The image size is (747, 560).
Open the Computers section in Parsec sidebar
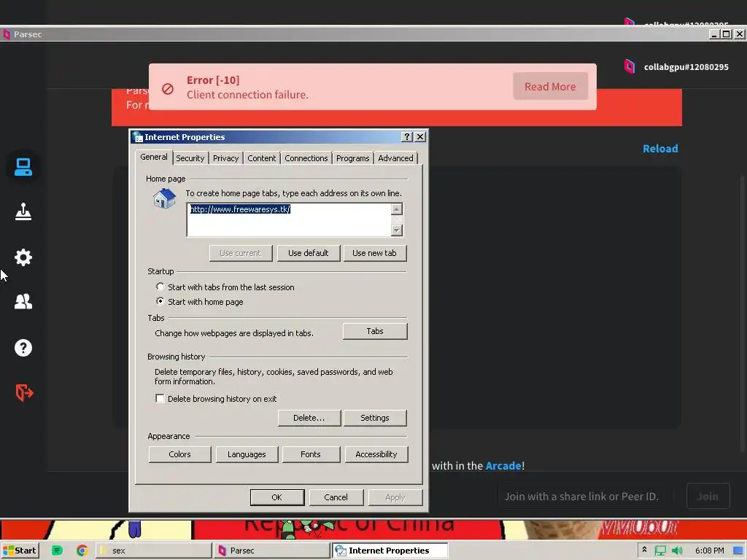23,167
